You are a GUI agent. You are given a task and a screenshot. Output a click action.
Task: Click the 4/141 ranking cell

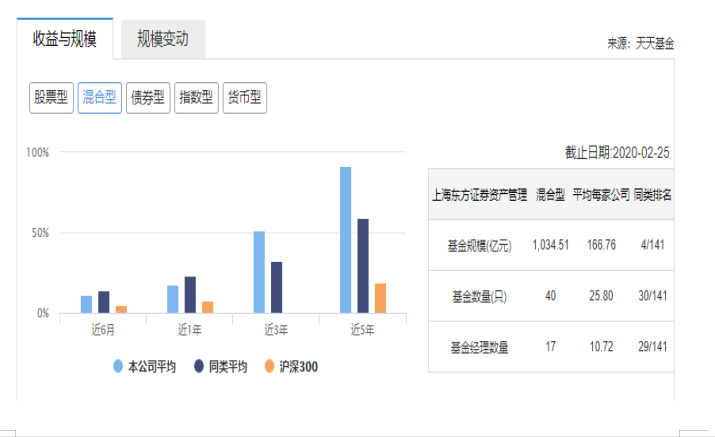point(653,245)
